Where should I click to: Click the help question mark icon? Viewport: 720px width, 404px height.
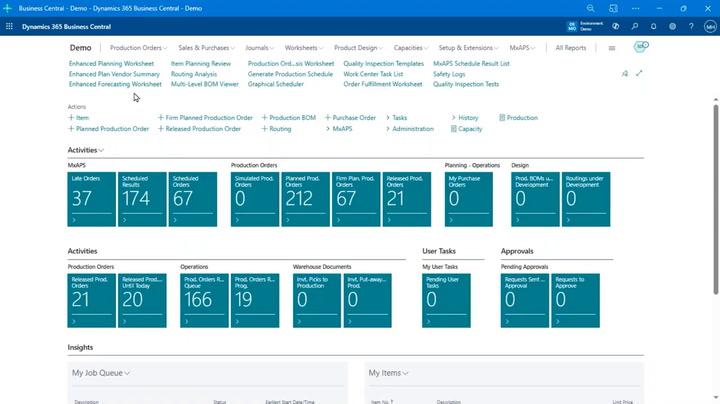pos(691,27)
